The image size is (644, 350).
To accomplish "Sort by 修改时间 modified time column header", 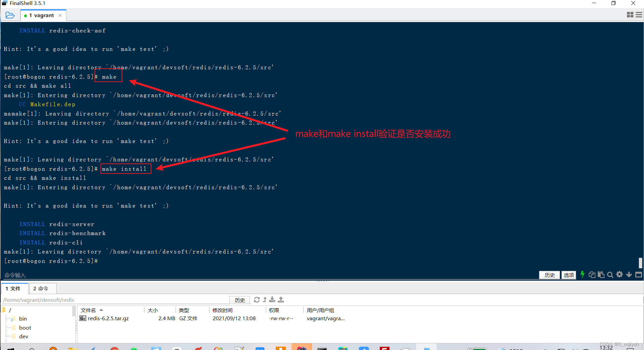I will pos(238,310).
